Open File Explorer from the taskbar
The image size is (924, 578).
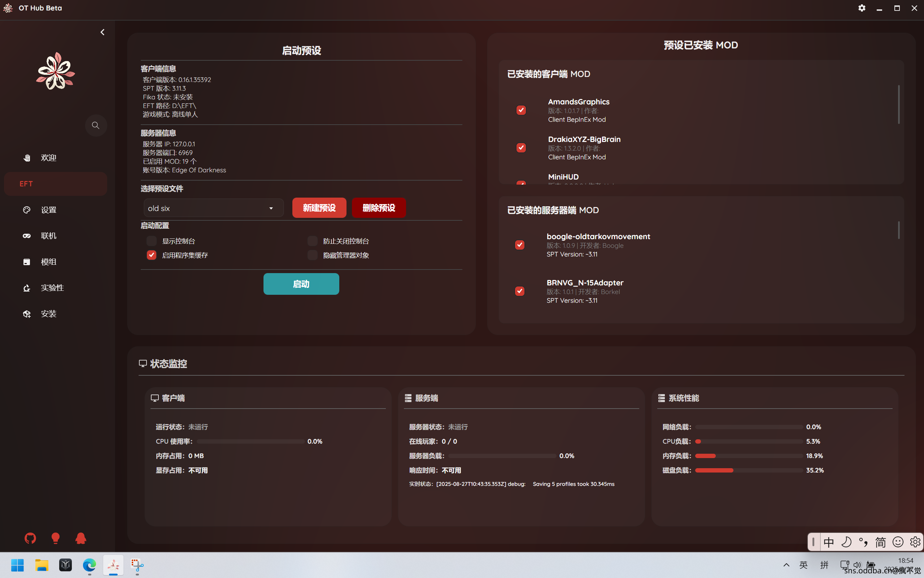(42, 565)
